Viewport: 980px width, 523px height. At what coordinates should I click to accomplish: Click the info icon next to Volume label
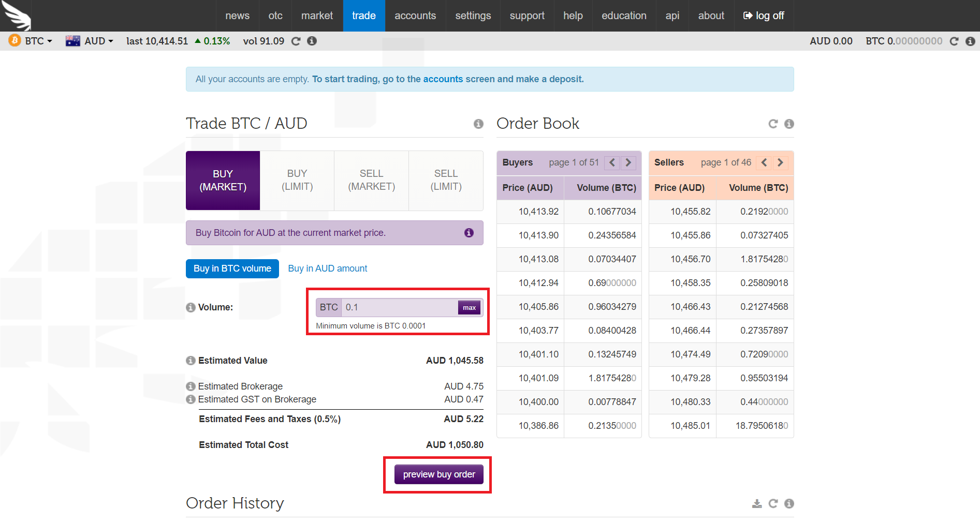pos(191,308)
